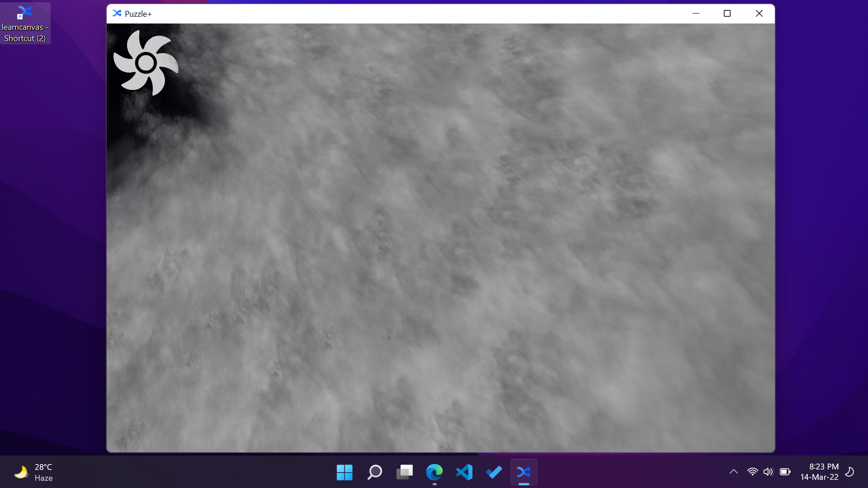Toggle the focus assist moon icon
The width and height of the screenshot is (868, 488).
(850, 472)
